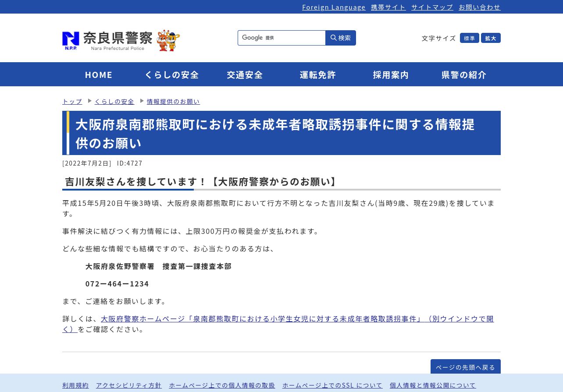The height and width of the screenshot is (392, 563).
Task: Open 採用案内 navigation menu
Action: pos(391,74)
